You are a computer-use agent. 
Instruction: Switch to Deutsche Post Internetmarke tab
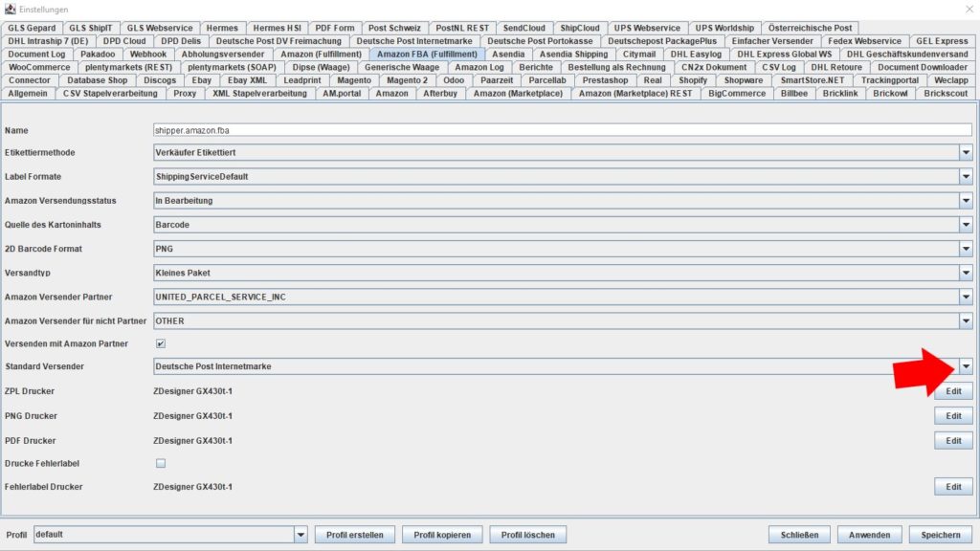pyautogui.click(x=414, y=41)
